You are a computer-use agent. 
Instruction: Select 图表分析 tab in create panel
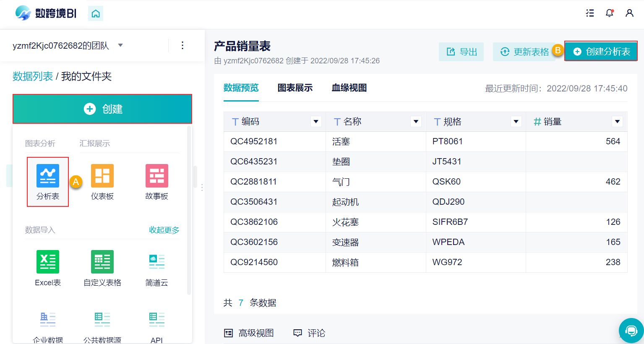coord(40,143)
